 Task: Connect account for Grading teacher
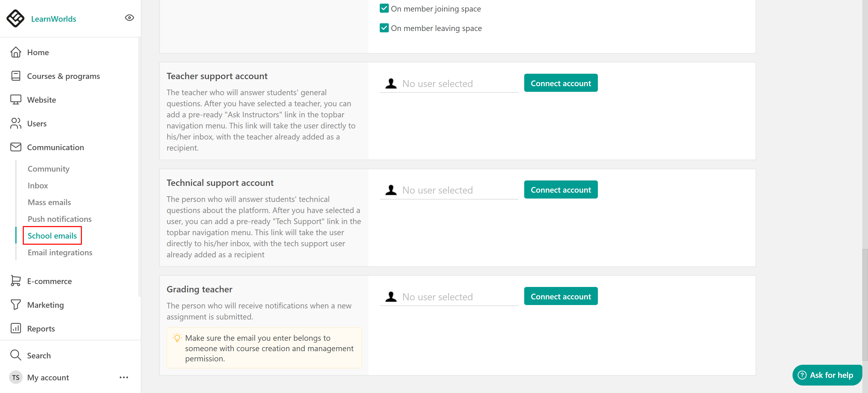click(560, 296)
